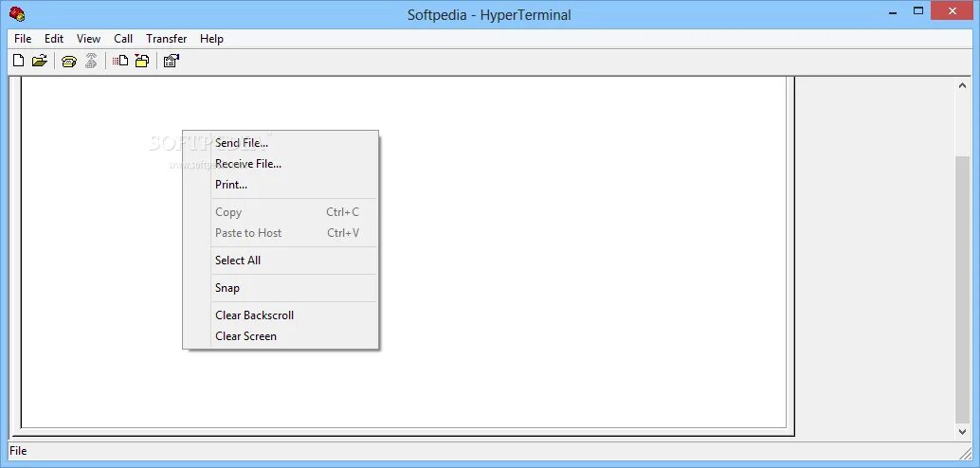
Task: Choose Receive File... from the context menu
Action: tap(281, 164)
